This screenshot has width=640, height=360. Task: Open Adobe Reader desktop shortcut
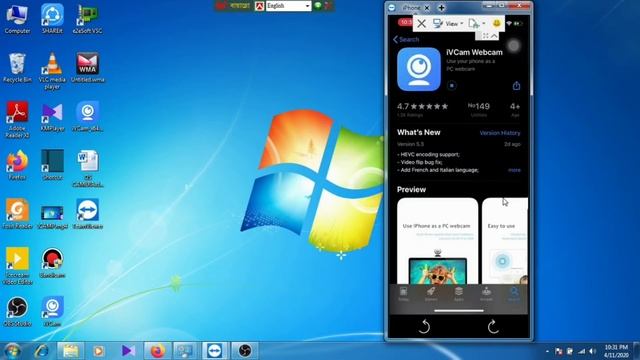(17, 119)
